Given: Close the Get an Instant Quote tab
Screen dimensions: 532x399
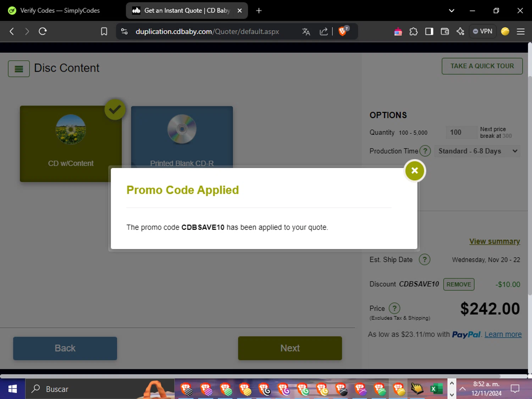Looking at the screenshot, I should coord(240,11).
